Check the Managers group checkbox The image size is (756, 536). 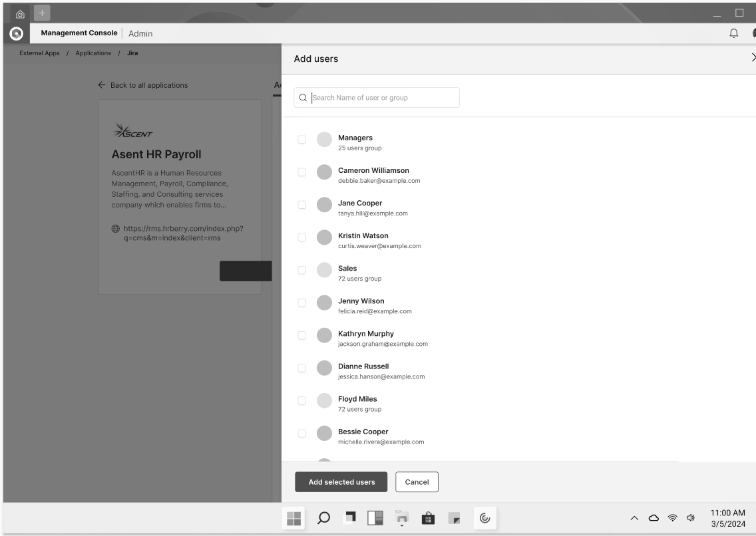click(302, 139)
